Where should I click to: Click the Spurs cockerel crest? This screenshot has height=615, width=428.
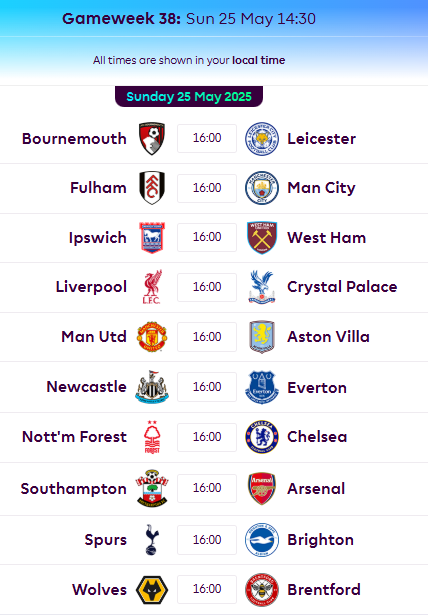point(152,540)
